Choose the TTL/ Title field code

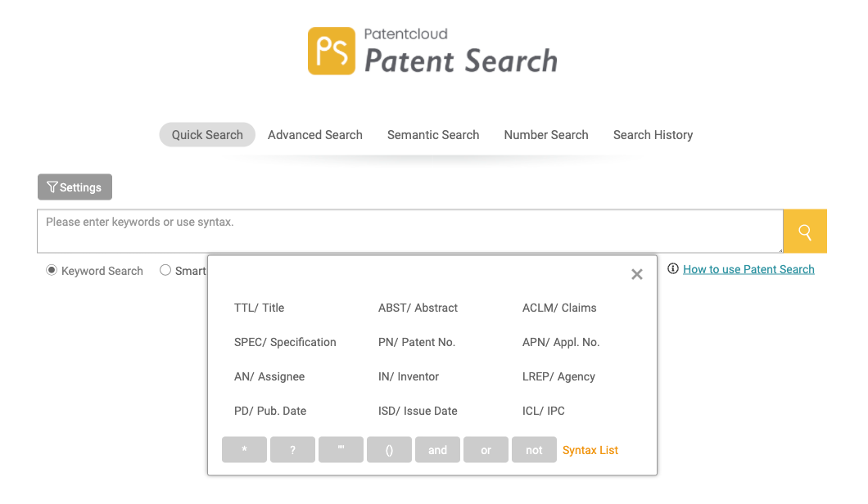(259, 308)
